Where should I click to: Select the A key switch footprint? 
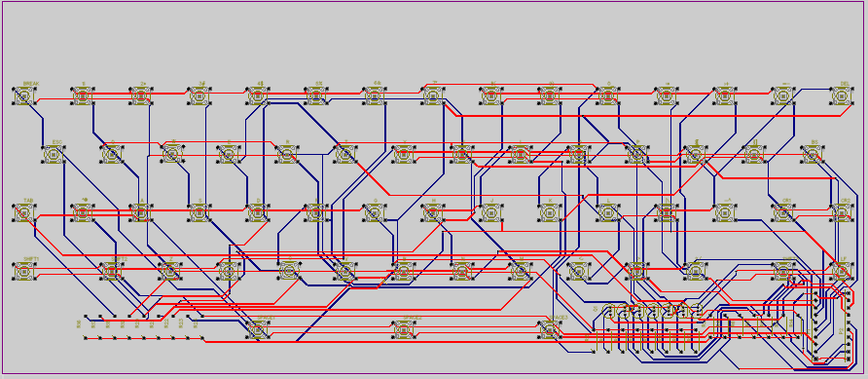pos(140,212)
